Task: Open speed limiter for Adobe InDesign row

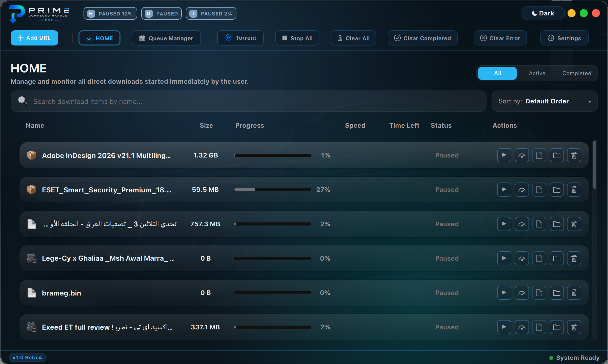Action: pos(522,155)
